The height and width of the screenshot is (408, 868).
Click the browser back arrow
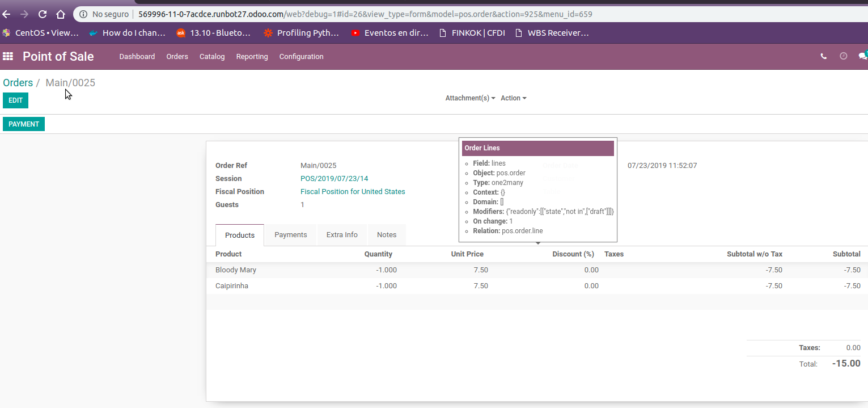(6, 14)
